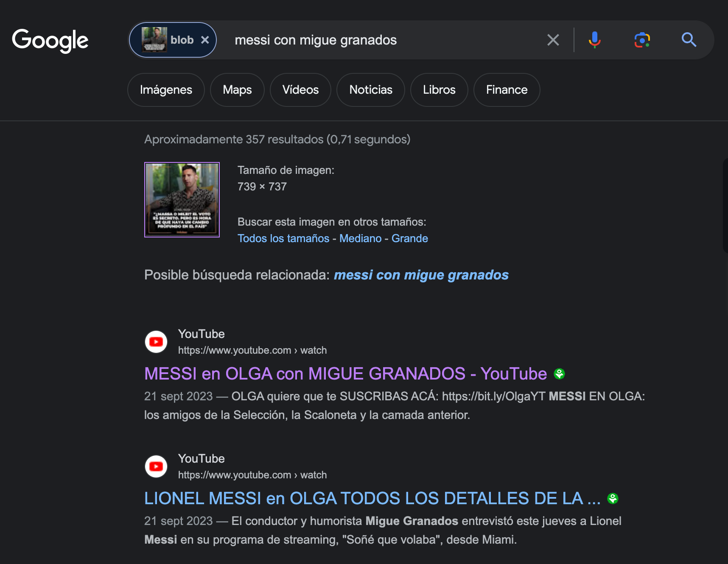Click the Google logo
The width and height of the screenshot is (728, 564).
50,40
